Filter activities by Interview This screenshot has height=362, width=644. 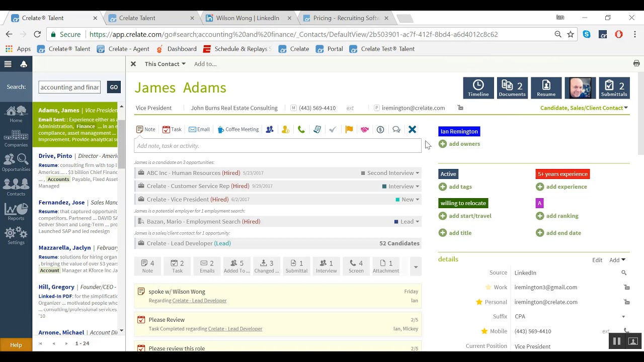point(326,266)
